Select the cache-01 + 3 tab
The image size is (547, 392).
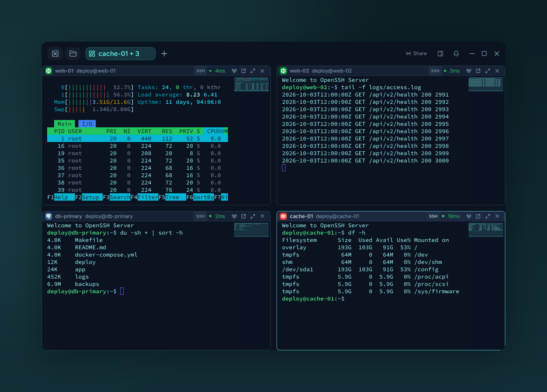click(x=120, y=54)
